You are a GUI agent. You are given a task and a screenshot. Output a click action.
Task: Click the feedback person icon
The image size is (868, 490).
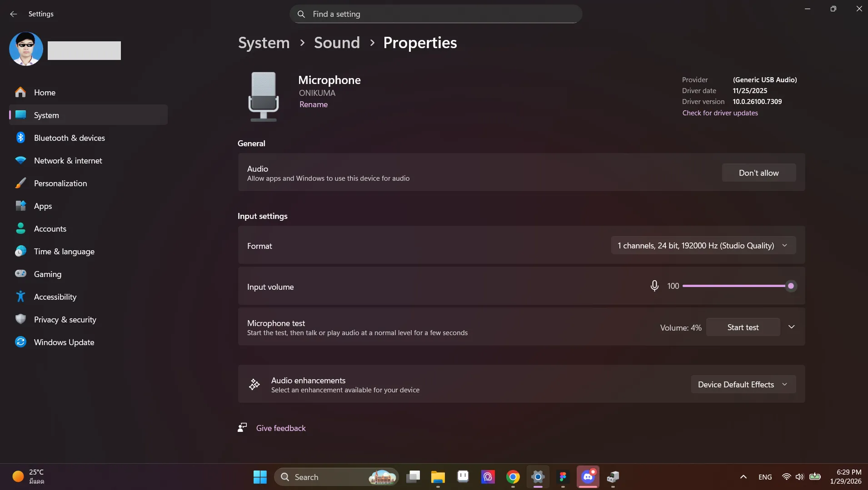pyautogui.click(x=242, y=427)
